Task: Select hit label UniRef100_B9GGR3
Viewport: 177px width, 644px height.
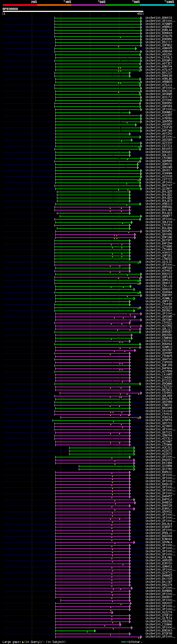Action: [x=159, y=152]
